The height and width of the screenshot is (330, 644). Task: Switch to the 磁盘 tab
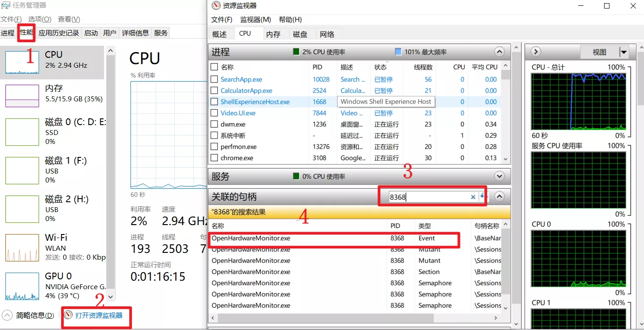(x=300, y=35)
